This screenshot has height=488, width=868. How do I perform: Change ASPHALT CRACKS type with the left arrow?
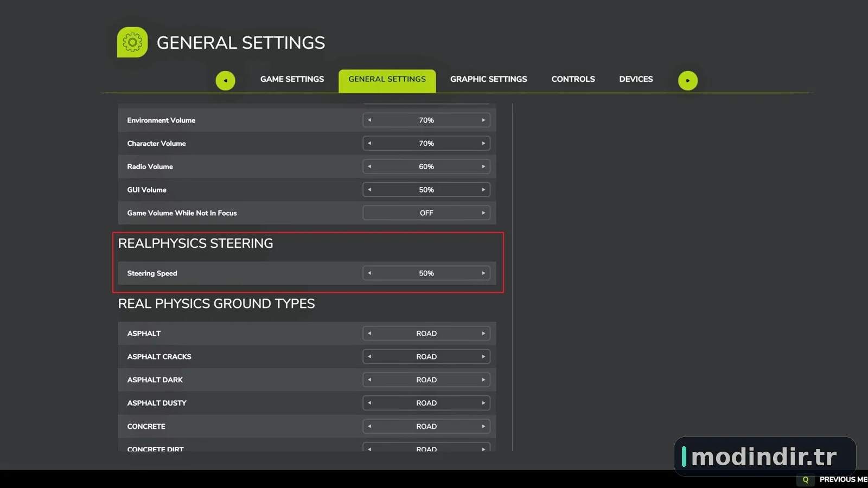pyautogui.click(x=369, y=357)
